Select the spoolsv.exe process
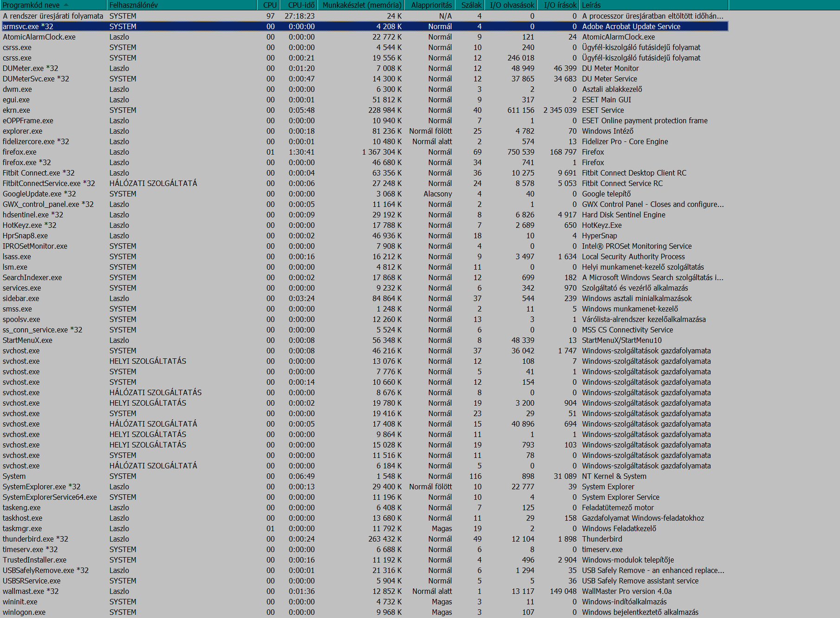The image size is (840, 618). coord(364,319)
